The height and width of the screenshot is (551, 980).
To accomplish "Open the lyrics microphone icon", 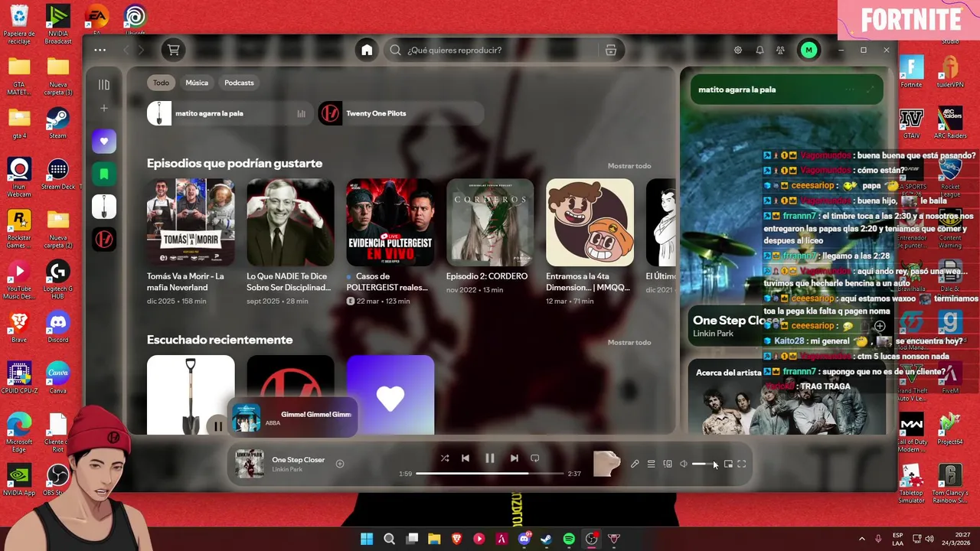I will 635,464.
